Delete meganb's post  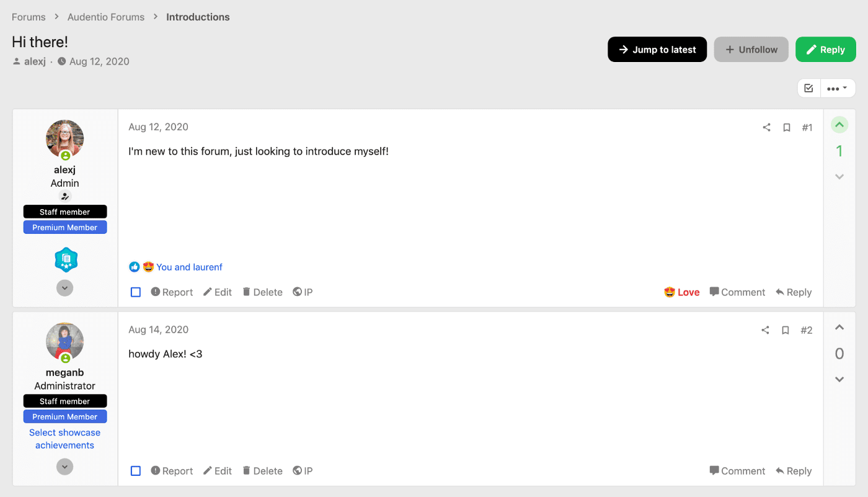pos(262,471)
